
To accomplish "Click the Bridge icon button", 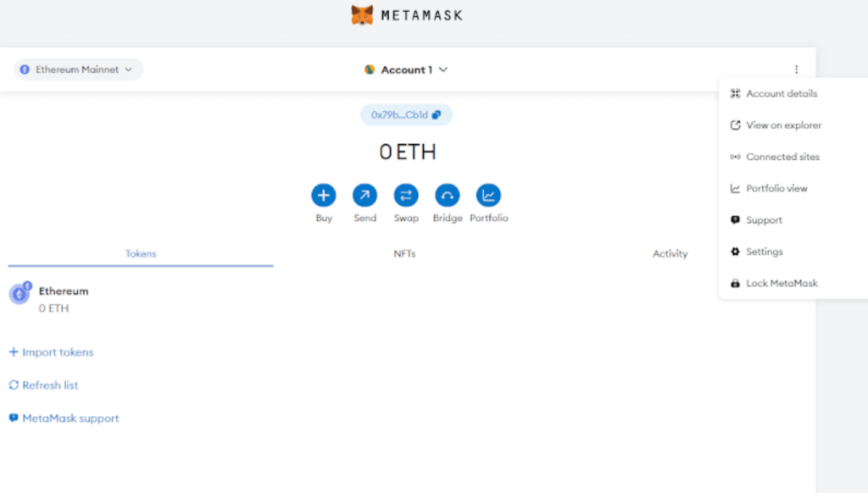I will (448, 196).
